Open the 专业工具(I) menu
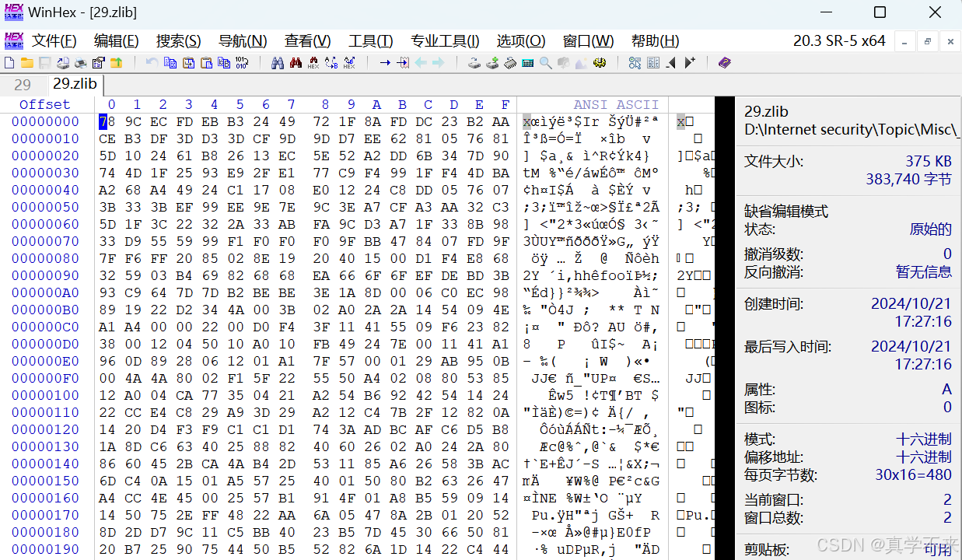962x560 pixels. pyautogui.click(x=445, y=41)
